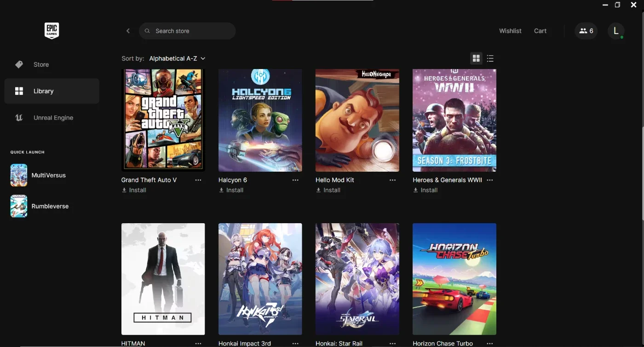Open the Store section
The image size is (644, 347).
(52, 64)
